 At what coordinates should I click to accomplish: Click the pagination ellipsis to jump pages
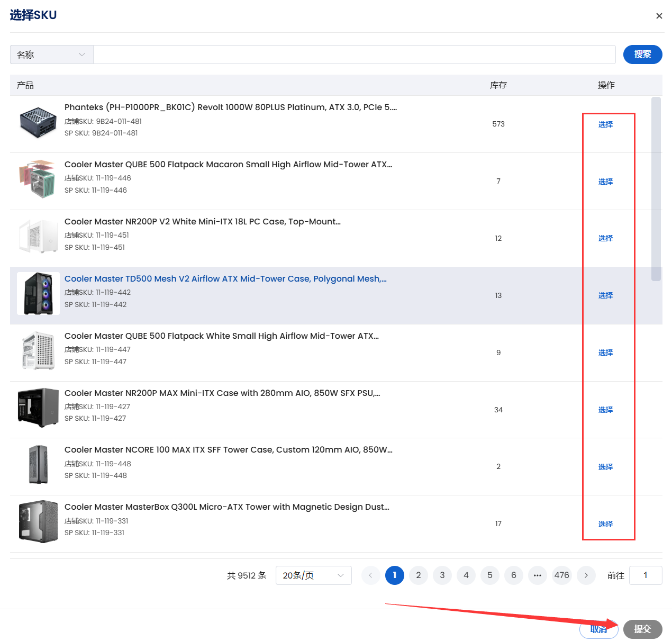click(538, 575)
